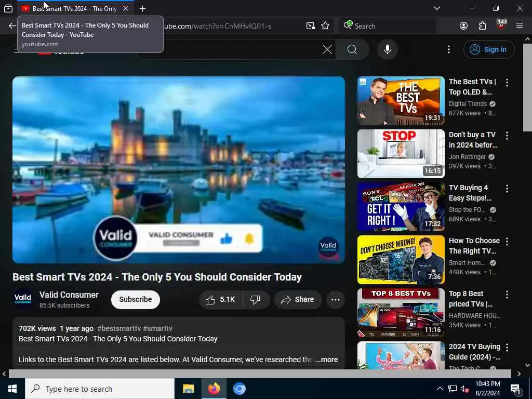Open menu for Don't buy a TV video
Viewport: 532px width, 399px height.
(x=507, y=136)
